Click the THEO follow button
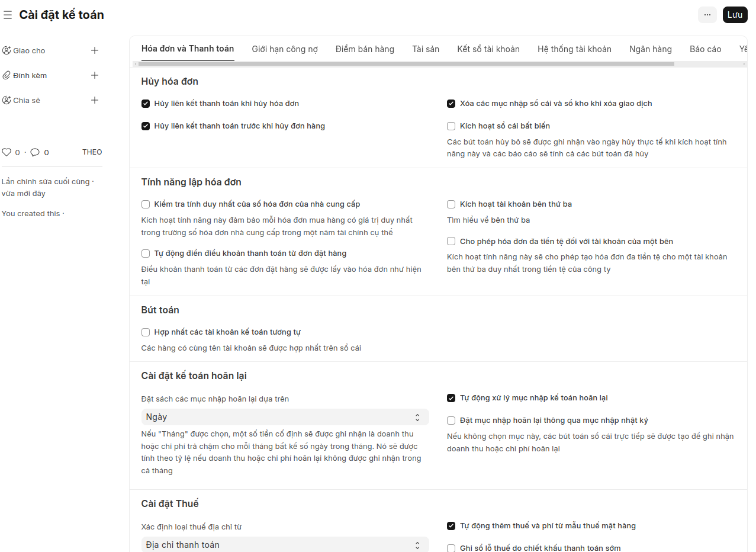The height and width of the screenshot is (552, 756). 92,152
